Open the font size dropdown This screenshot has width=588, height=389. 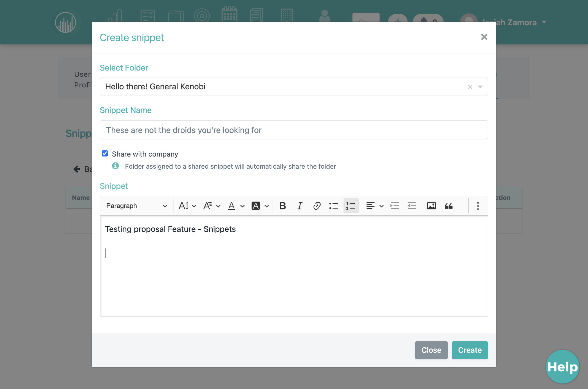187,206
